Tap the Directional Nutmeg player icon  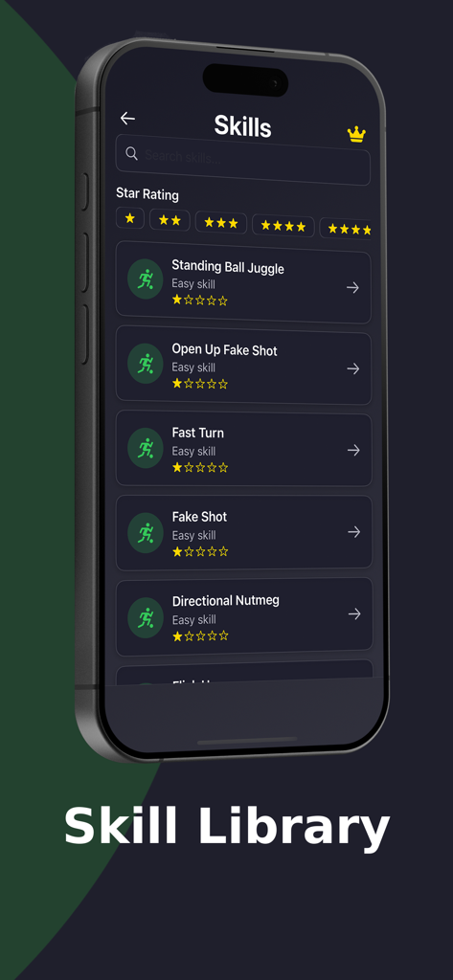146,617
